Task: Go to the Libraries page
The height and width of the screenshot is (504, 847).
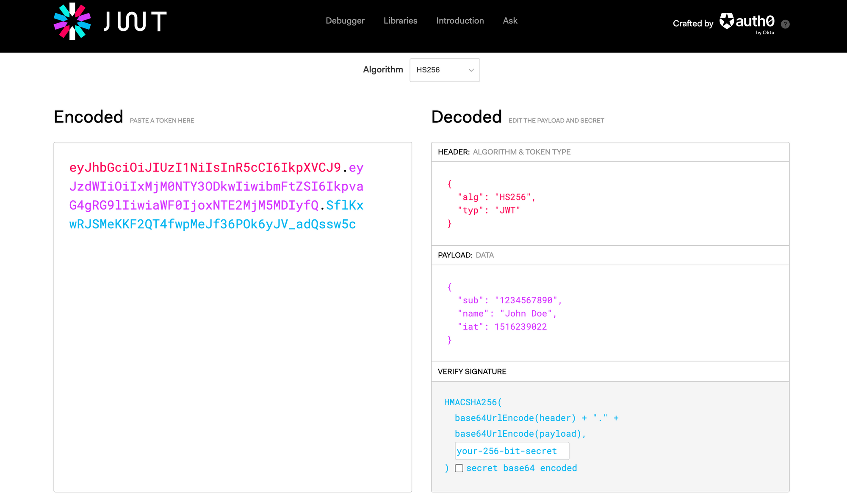Action: 400,21
